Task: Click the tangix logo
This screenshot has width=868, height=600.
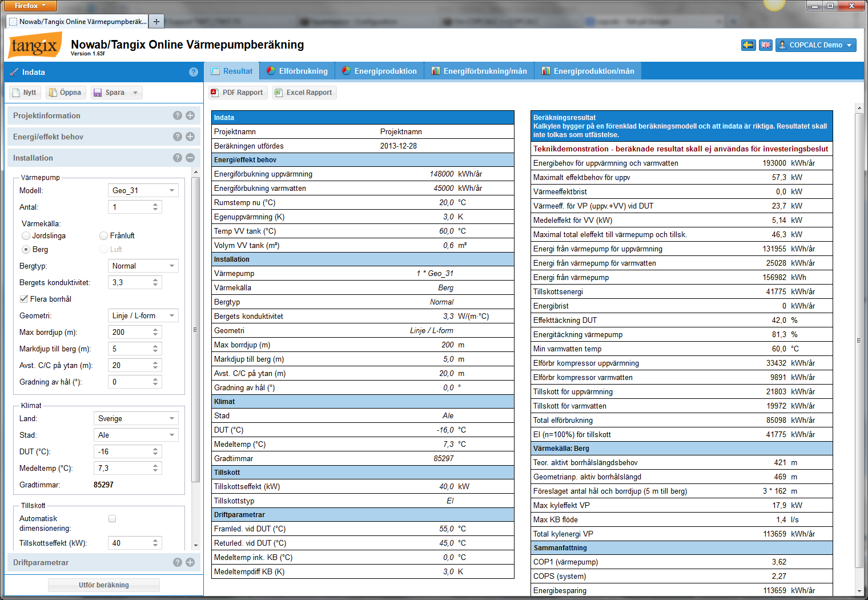Action: pyautogui.click(x=35, y=46)
